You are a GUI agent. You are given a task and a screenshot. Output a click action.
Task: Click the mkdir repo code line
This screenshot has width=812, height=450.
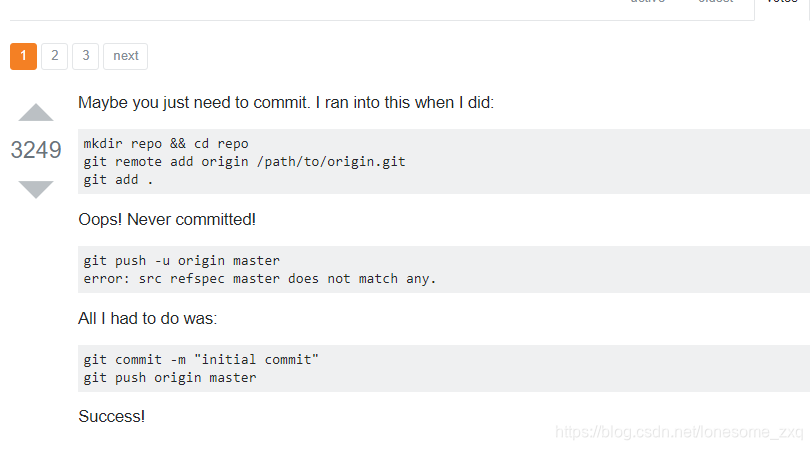point(166,143)
